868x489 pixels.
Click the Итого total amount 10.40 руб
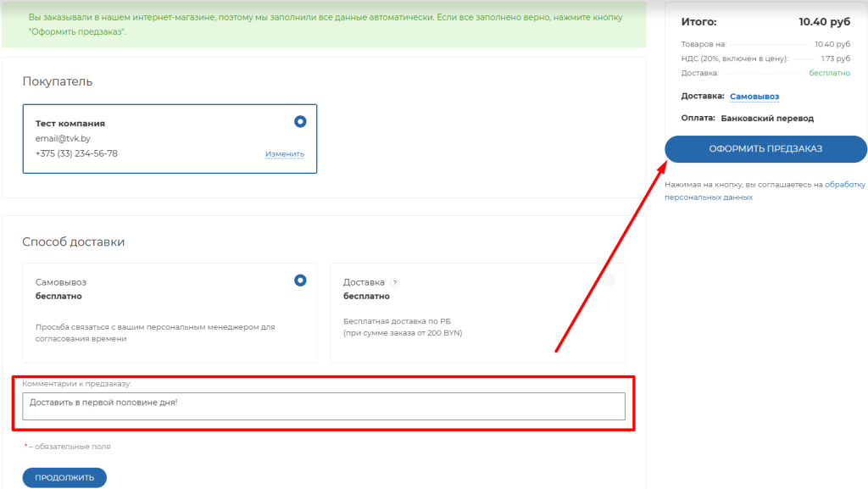(x=824, y=22)
